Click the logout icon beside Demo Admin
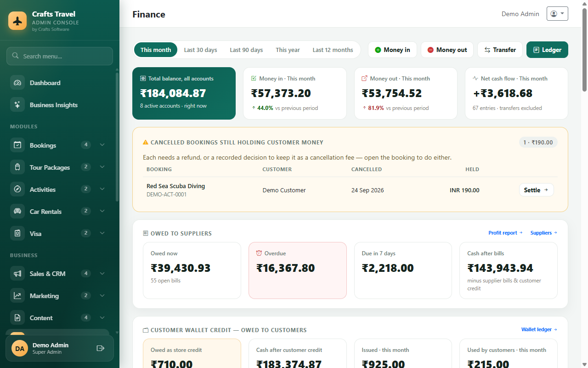 click(101, 348)
